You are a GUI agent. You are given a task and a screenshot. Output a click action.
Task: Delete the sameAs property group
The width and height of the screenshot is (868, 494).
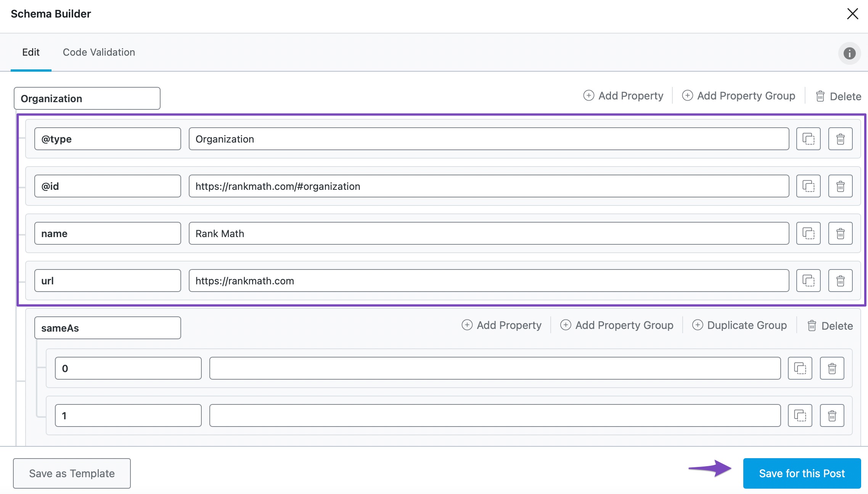(830, 326)
